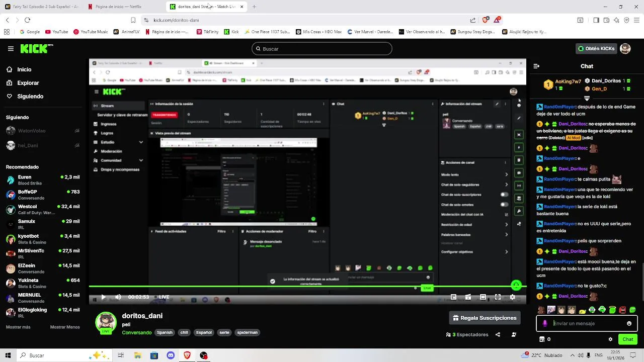This screenshot has height=362, width=644.
Task: Click the spiderman tag
Action: pos(247,332)
